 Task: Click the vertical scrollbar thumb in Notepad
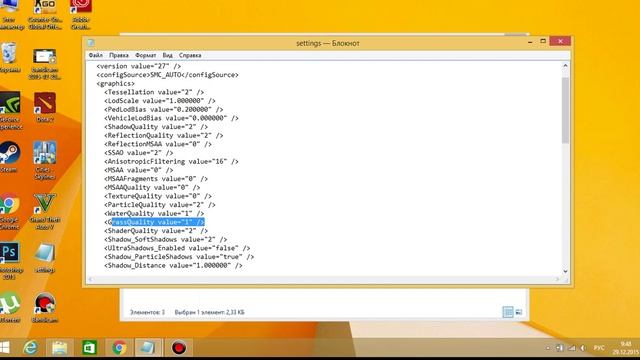565,110
